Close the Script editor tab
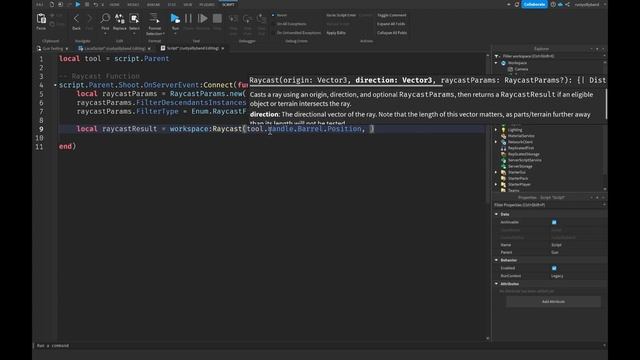640x360 pixels. click(222, 48)
